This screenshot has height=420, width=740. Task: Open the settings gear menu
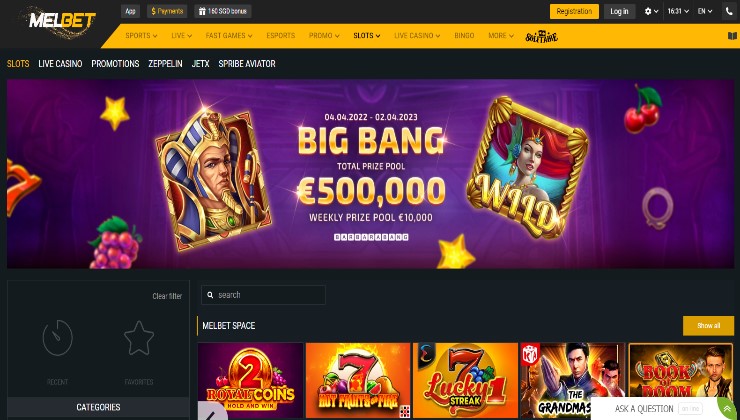pos(652,11)
